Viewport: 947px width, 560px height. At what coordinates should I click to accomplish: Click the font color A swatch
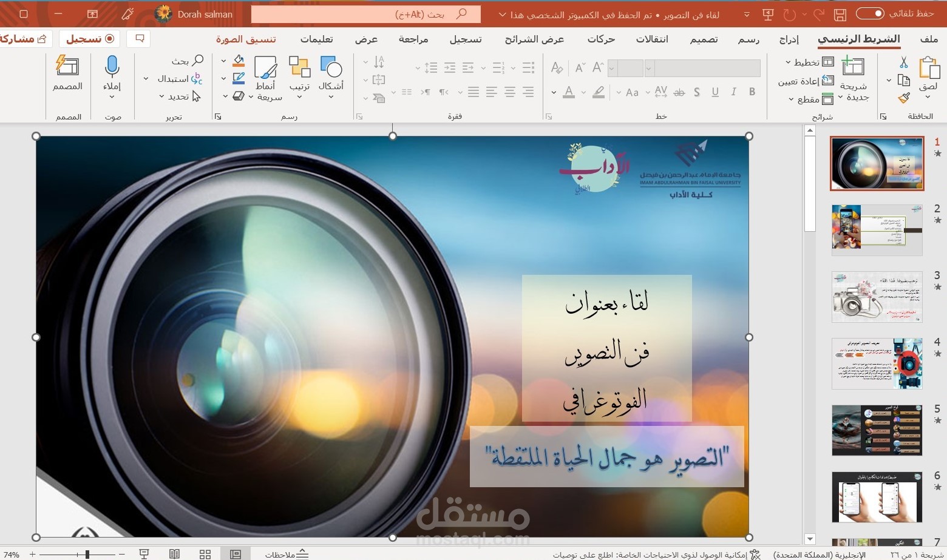pos(569,92)
